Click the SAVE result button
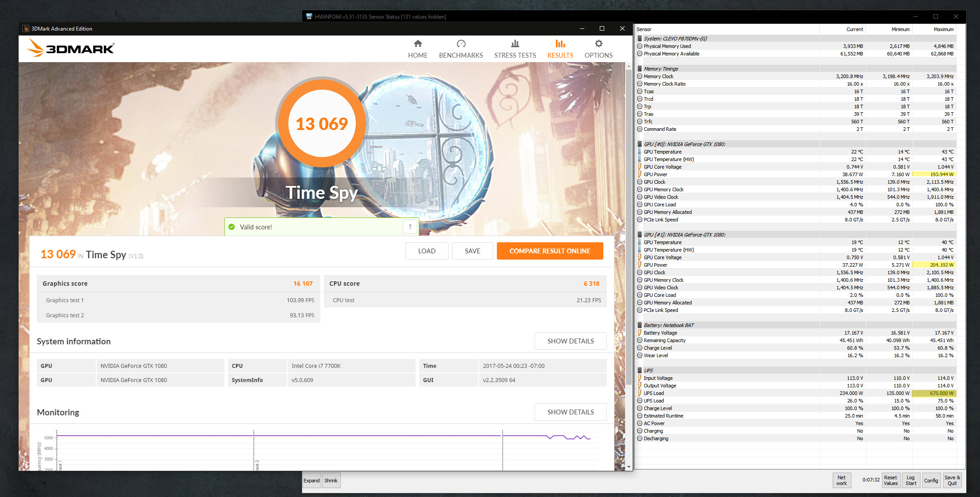 pyautogui.click(x=472, y=251)
